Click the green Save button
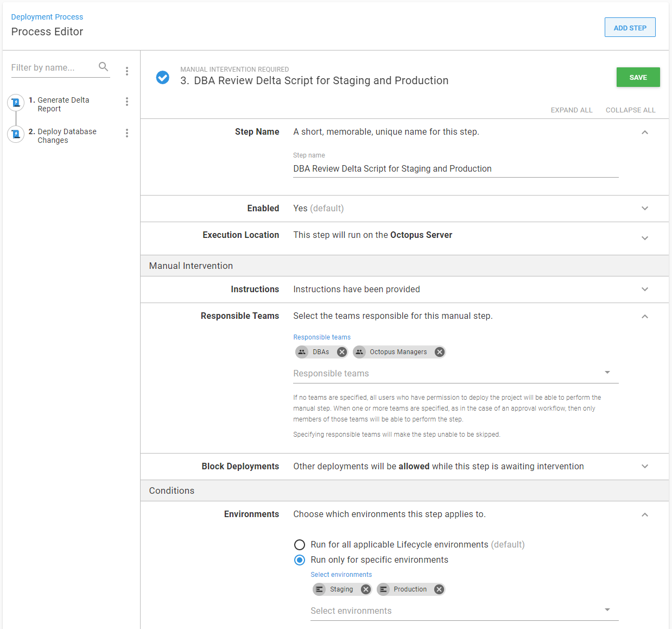Viewport: 672px width, 629px height. tap(638, 77)
